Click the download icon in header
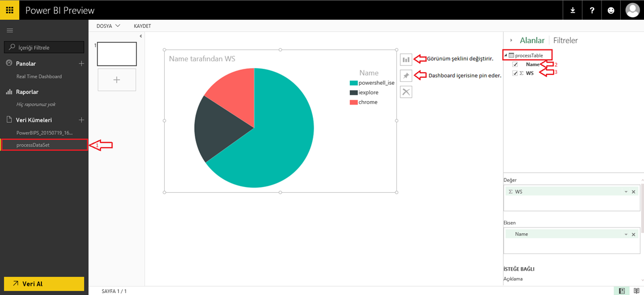 (x=572, y=10)
